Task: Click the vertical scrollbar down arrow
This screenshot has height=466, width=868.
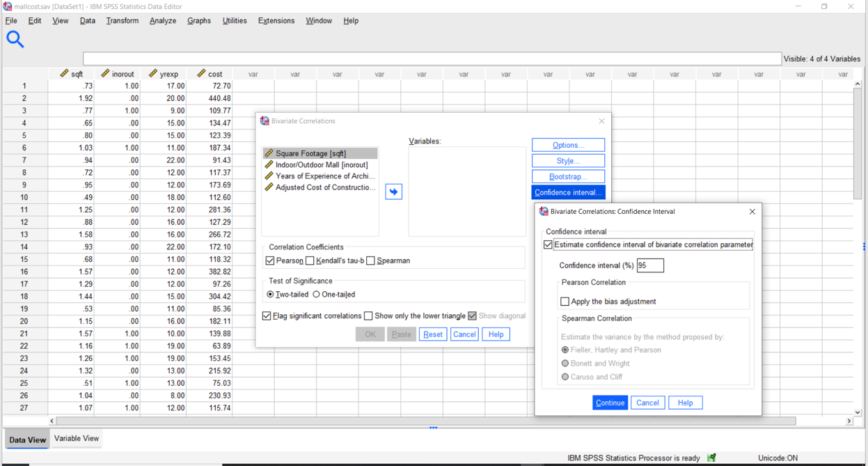Action: tap(858, 412)
